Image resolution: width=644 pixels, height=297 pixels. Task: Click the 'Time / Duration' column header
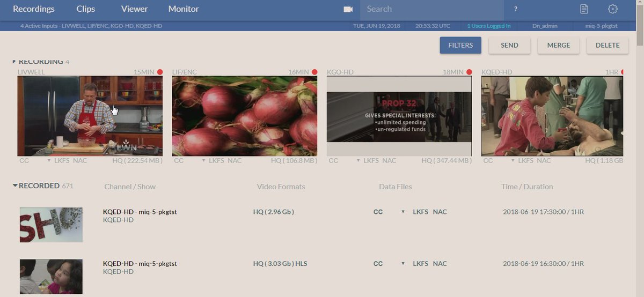point(527,187)
